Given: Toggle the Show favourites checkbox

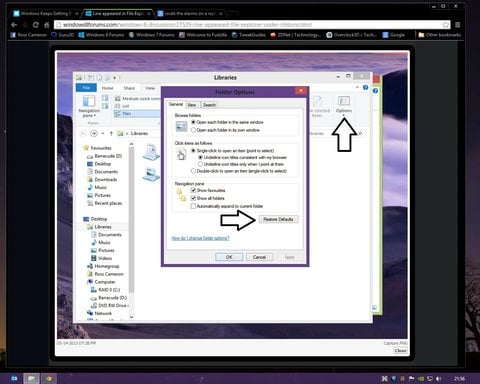Looking at the screenshot, I should point(193,190).
